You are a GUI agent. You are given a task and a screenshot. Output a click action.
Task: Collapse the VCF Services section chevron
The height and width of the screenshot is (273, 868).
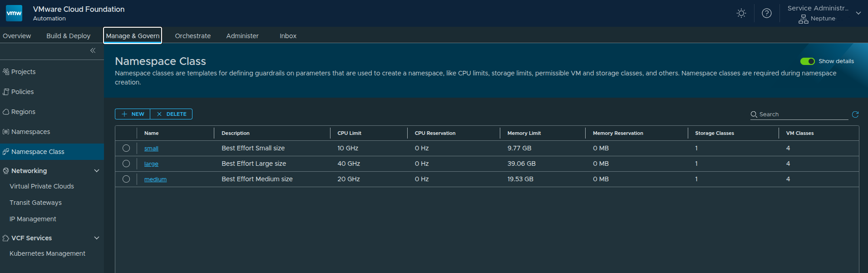[x=96, y=238]
